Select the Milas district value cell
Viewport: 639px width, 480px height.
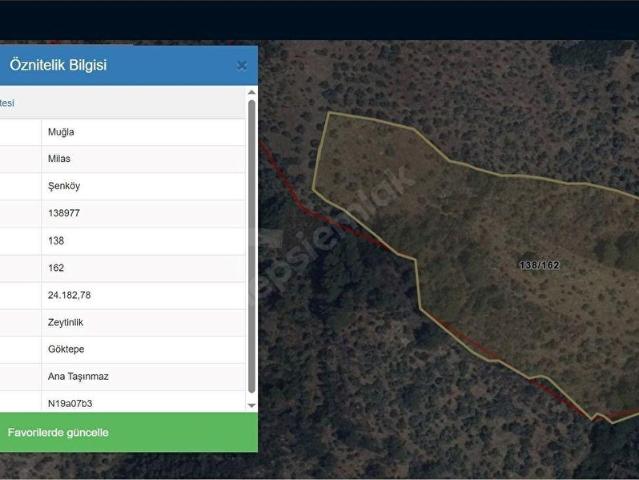143,159
